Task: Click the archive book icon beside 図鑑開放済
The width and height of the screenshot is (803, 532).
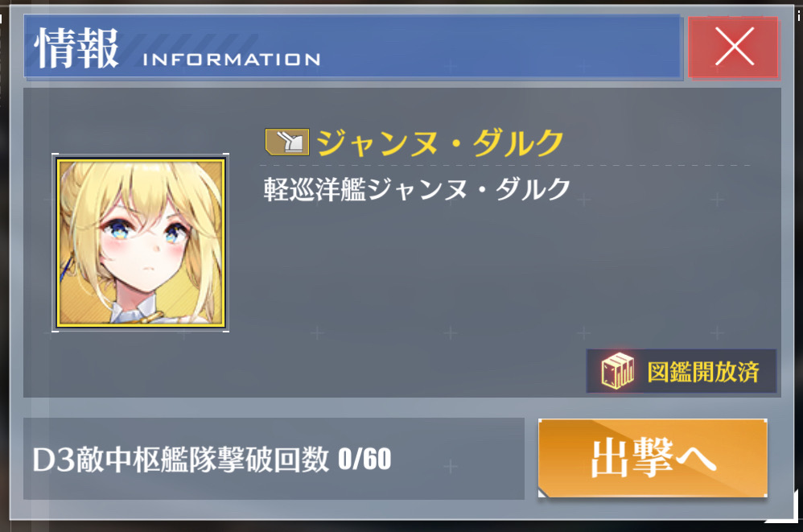Action: click(617, 371)
